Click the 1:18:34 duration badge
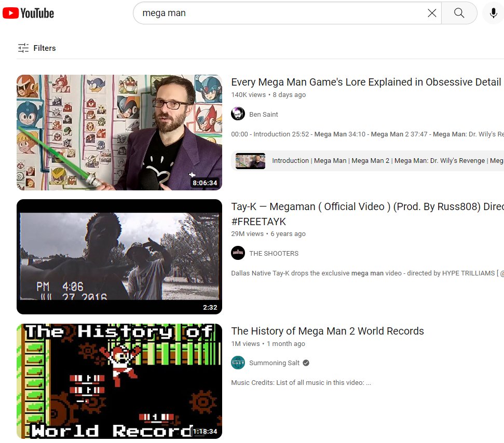 [x=205, y=432]
